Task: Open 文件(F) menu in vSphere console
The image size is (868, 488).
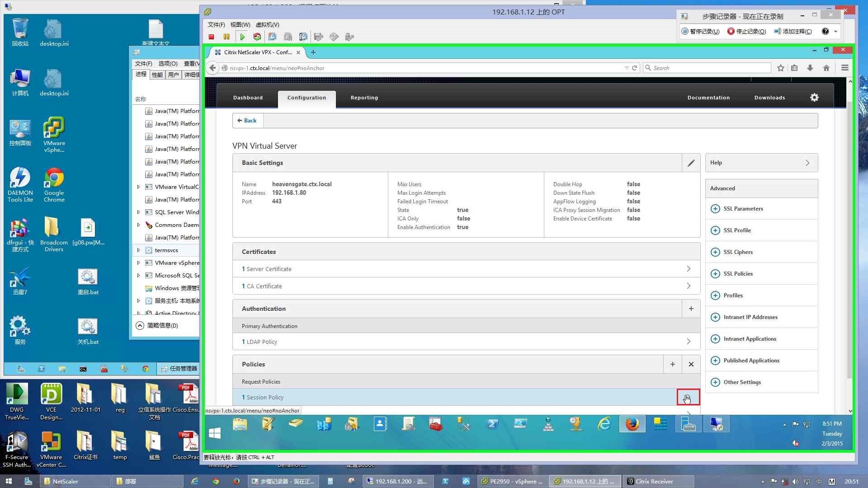Action: point(216,25)
